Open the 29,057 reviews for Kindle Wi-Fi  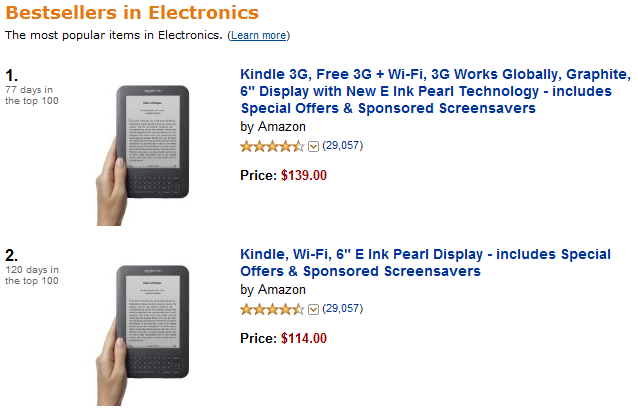pyautogui.click(x=342, y=309)
